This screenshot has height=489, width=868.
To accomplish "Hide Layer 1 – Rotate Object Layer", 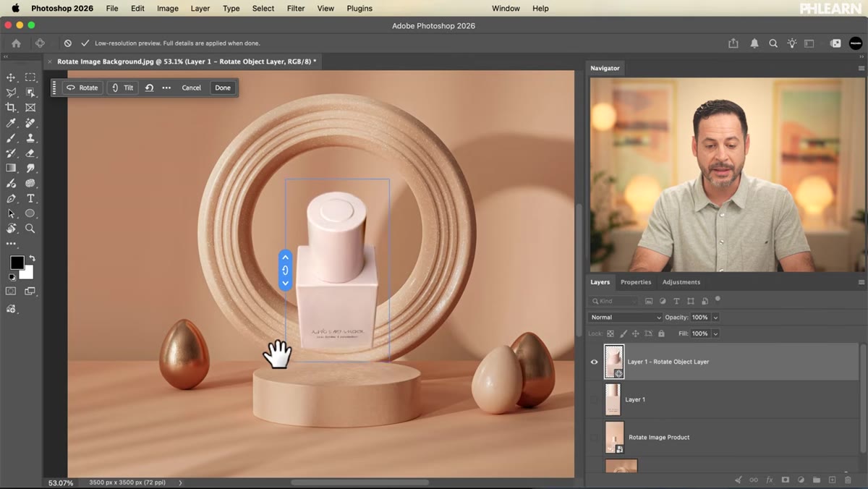I will 595,362.
